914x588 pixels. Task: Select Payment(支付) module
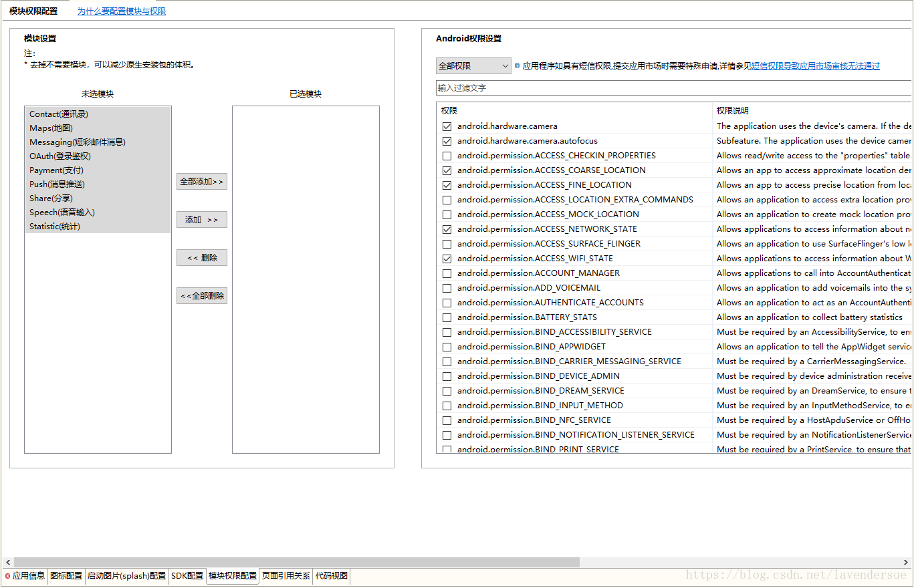click(x=98, y=170)
